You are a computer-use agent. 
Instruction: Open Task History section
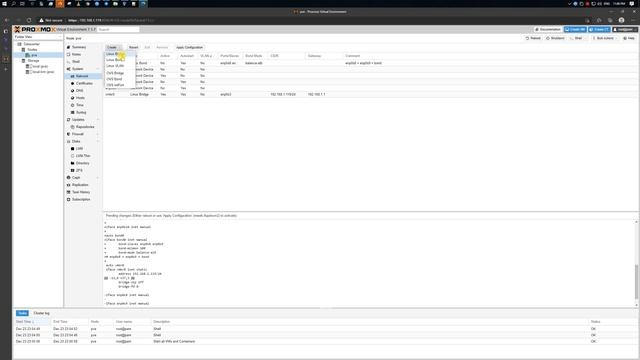pyautogui.click(x=81, y=192)
